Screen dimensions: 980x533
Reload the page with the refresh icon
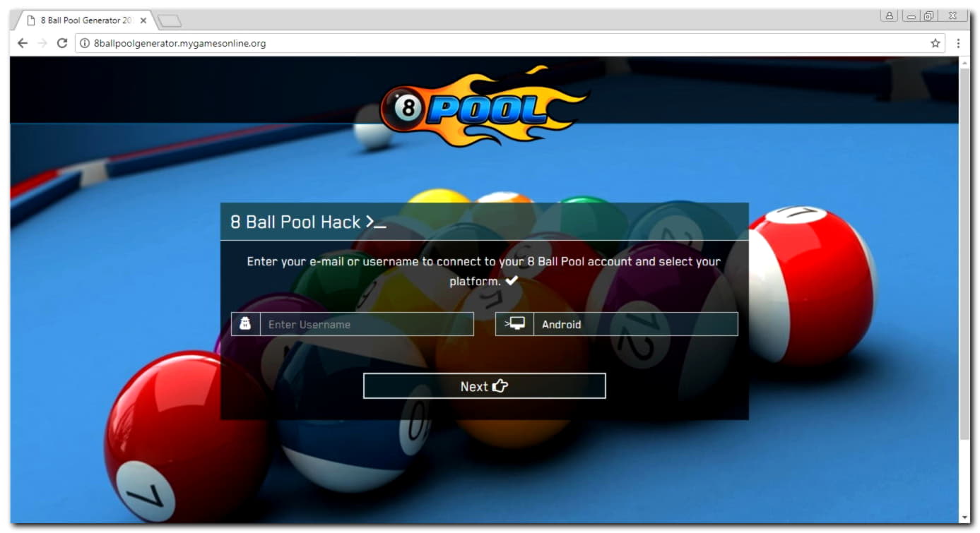(62, 43)
